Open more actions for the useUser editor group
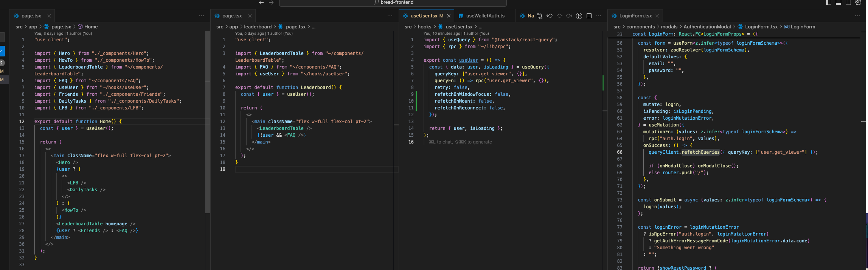The width and height of the screenshot is (868, 270). tap(599, 16)
